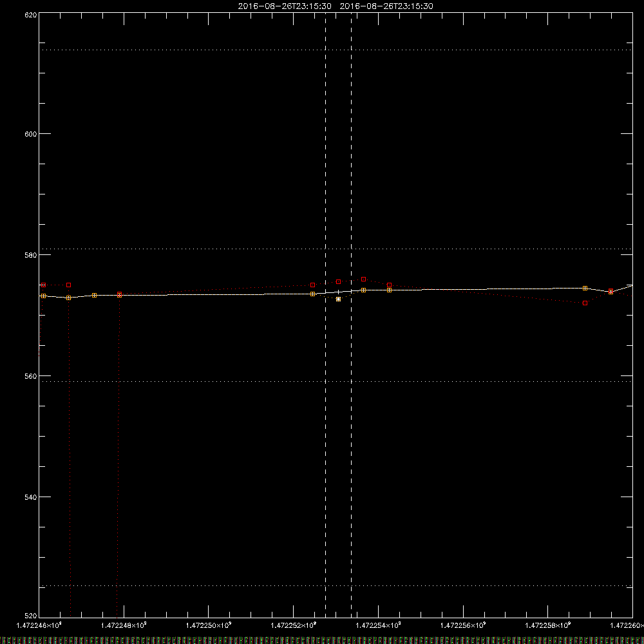Select the x-axis label 1.472256×10⁹
644x644 pixels.
click(463, 625)
